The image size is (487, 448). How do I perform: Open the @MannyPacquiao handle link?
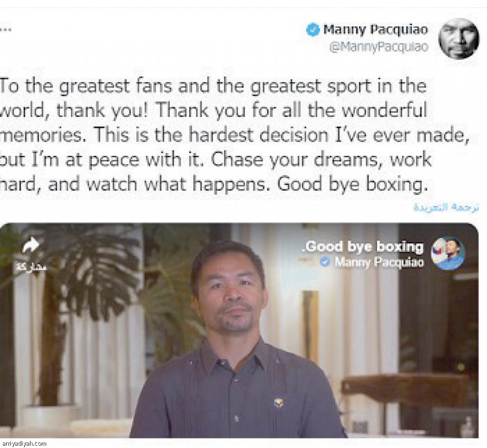pos(379,47)
